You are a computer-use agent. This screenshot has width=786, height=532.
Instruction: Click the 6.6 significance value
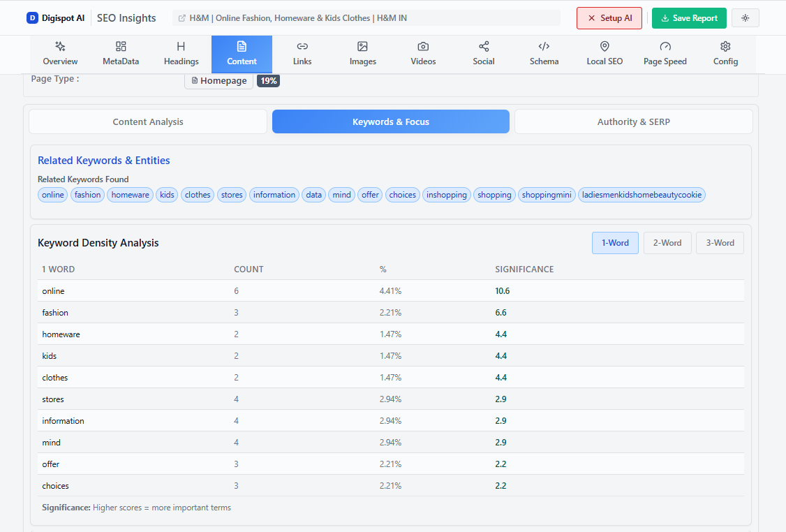point(500,312)
